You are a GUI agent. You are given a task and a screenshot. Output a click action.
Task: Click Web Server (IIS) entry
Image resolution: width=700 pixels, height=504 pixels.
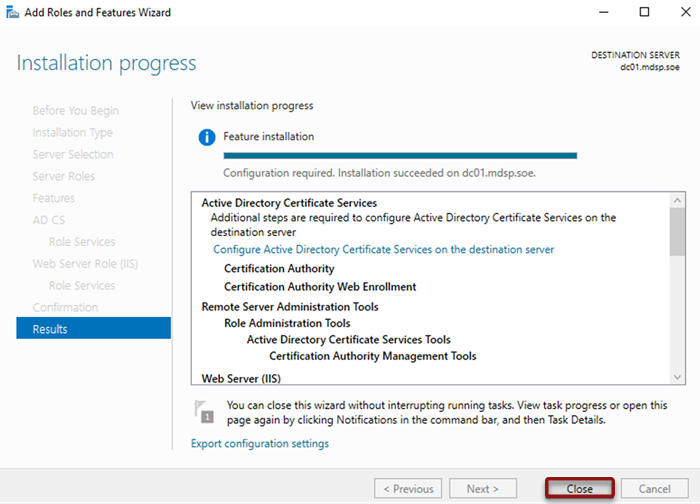(241, 379)
